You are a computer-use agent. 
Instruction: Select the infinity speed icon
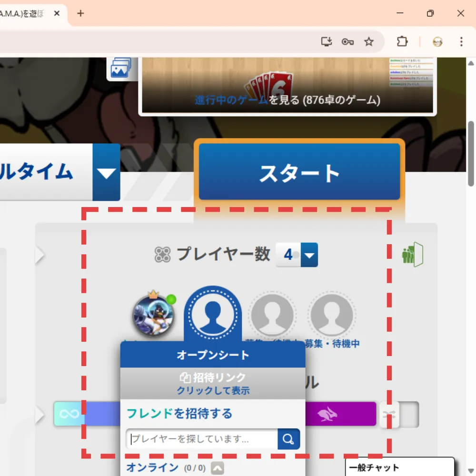69,414
